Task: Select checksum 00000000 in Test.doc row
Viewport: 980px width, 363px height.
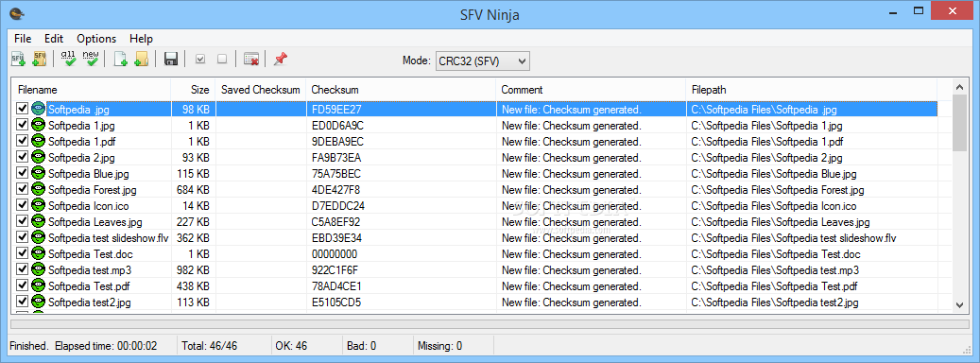Action: pos(335,254)
